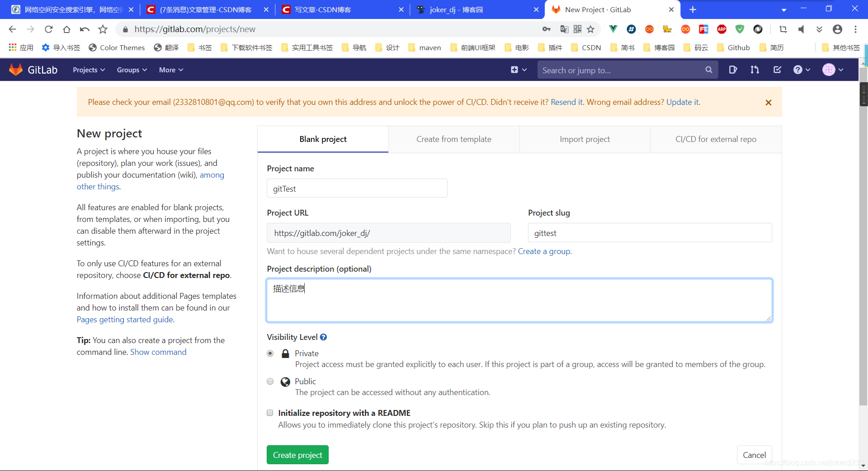Open the Github bookmarks folder
Viewport: 868px width, 471px height.
click(x=733, y=47)
